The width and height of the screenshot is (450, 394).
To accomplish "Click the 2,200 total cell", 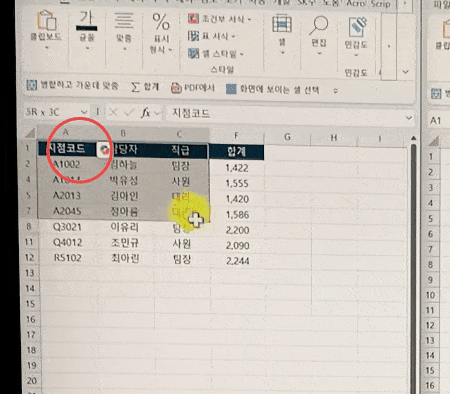I will click(x=237, y=230).
